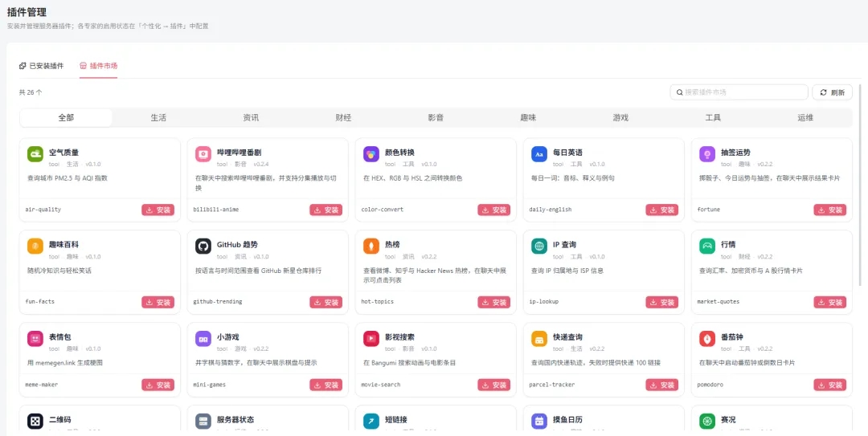Click the 快递查询 plugin icon
Viewport: 868px width, 436px height.
tap(539, 339)
